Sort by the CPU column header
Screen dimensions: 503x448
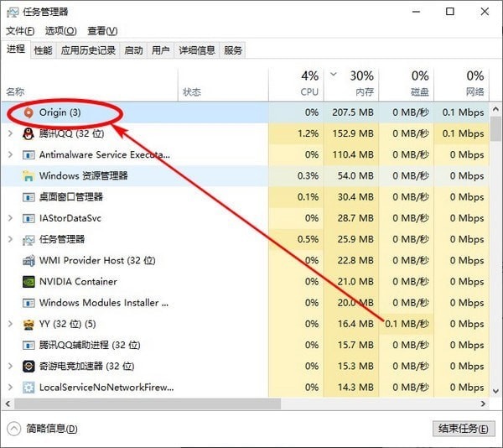[296, 85]
